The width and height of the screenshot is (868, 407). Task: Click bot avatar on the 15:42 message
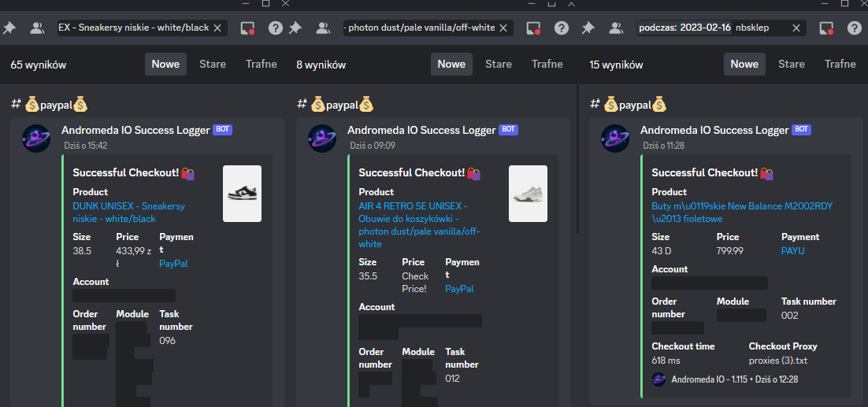[x=36, y=139]
